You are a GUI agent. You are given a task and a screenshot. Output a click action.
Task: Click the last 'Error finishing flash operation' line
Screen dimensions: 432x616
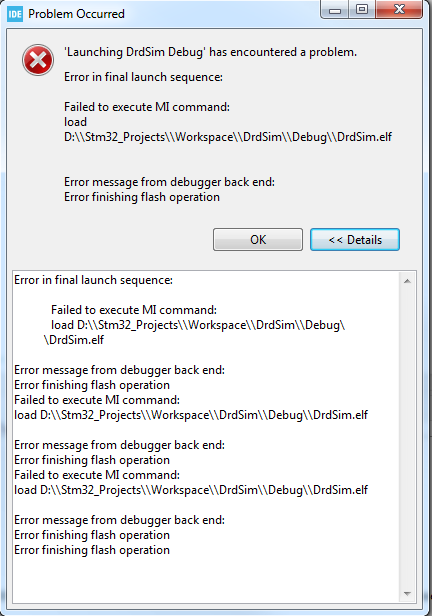(x=92, y=550)
